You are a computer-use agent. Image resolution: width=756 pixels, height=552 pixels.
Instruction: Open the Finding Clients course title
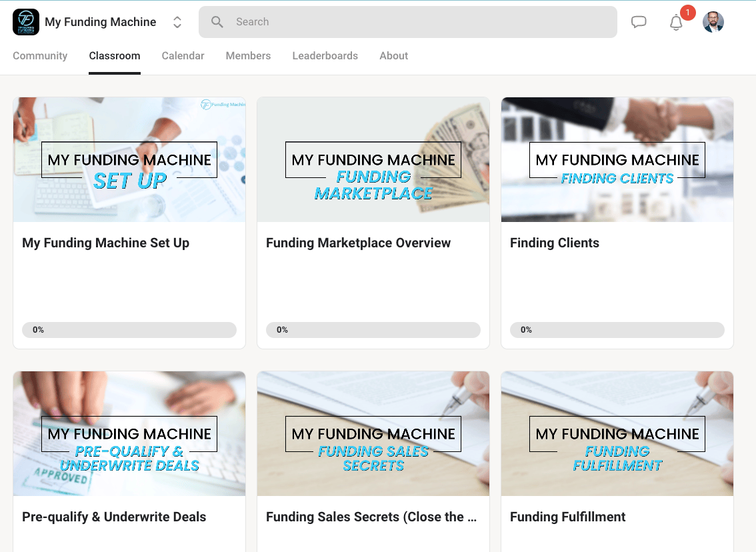[x=555, y=243]
